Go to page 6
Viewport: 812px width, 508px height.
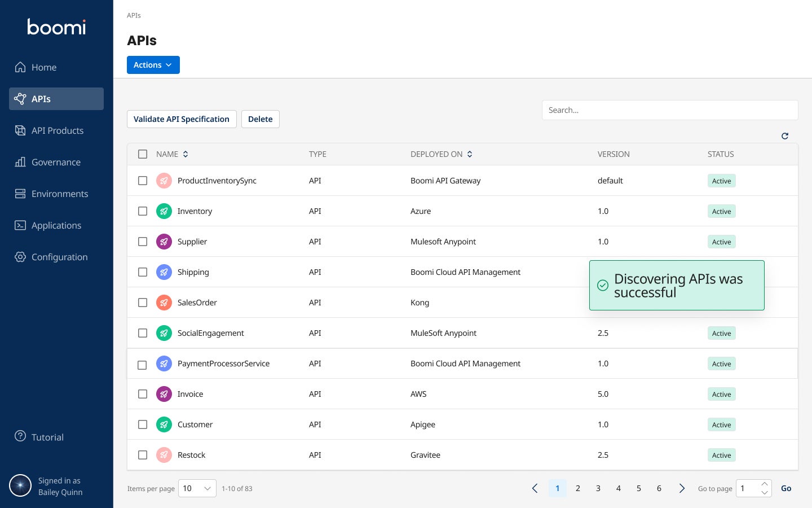coord(659,488)
